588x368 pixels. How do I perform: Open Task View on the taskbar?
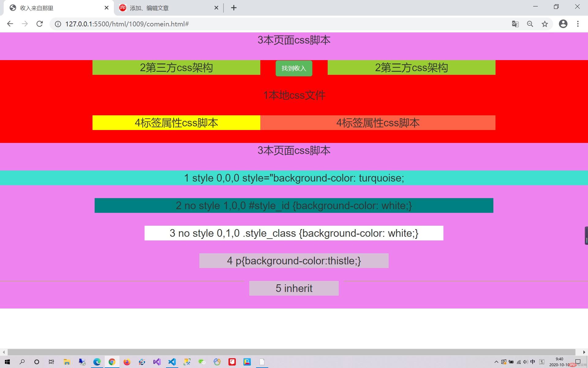pos(51,362)
